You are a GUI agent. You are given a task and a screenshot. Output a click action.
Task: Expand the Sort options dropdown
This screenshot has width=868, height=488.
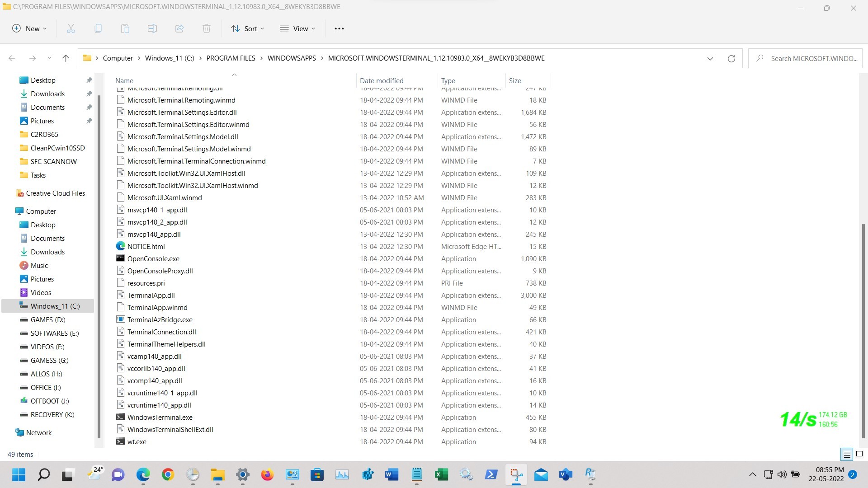(248, 28)
